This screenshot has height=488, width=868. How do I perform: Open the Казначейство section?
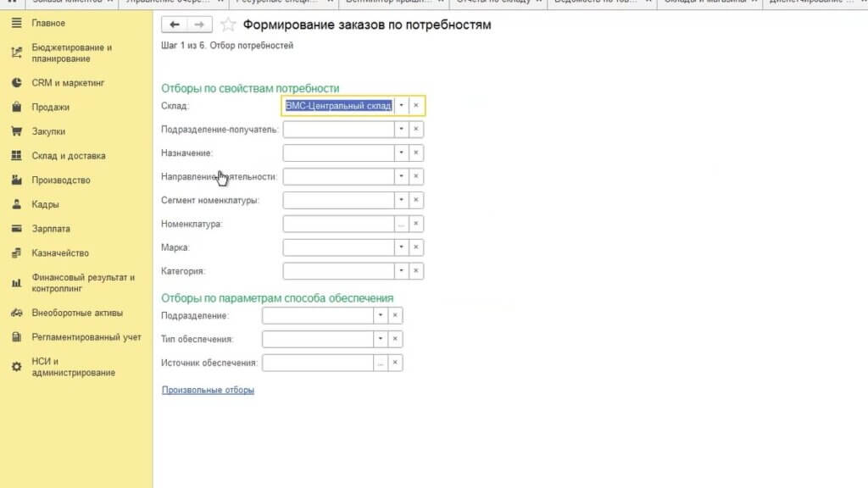[x=59, y=253]
